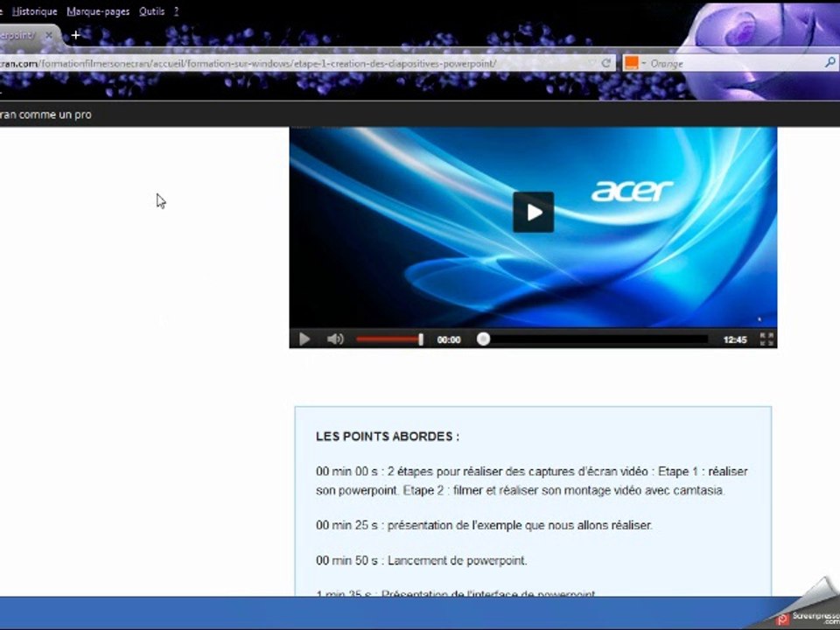Mute the video with speaker icon
This screenshot has width=840, height=630.
[335, 339]
